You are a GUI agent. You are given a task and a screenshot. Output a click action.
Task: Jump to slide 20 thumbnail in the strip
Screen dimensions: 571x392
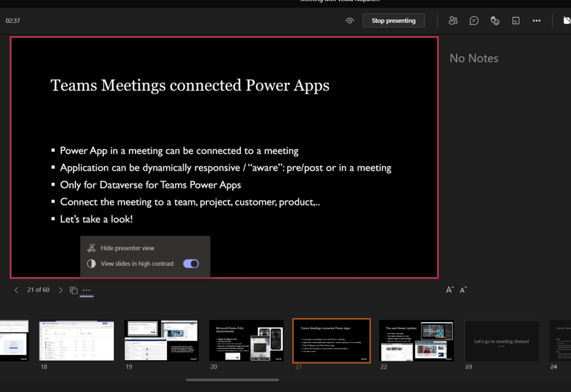[246, 340]
